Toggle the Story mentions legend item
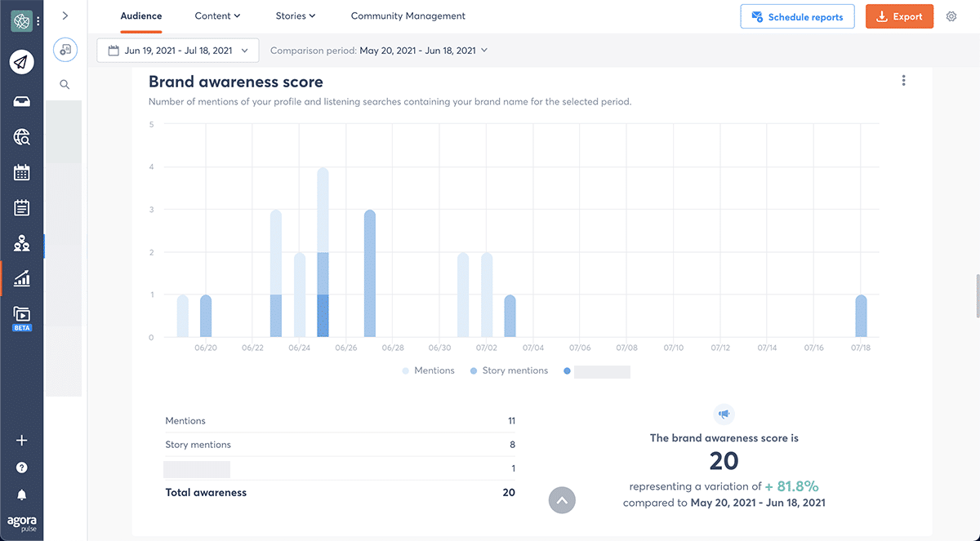Screen dimensions: 980x541 click(508, 370)
